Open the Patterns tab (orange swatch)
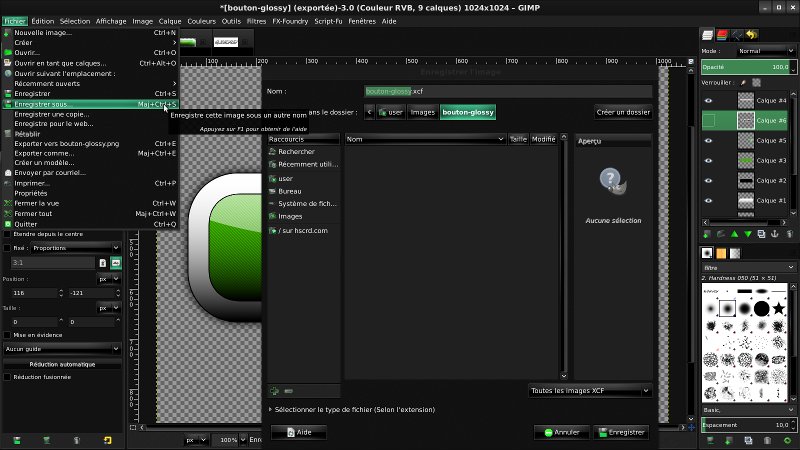Image resolution: width=800 pixels, height=450 pixels. (x=721, y=253)
